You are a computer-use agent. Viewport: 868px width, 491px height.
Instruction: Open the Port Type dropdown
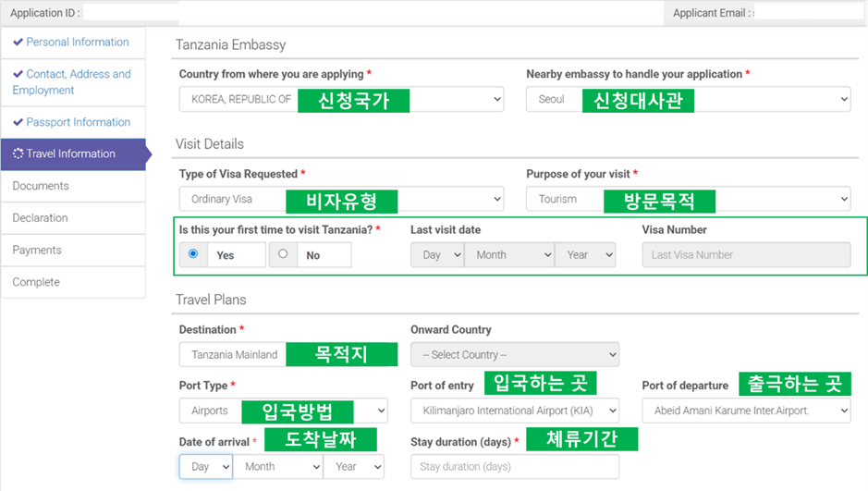284,411
